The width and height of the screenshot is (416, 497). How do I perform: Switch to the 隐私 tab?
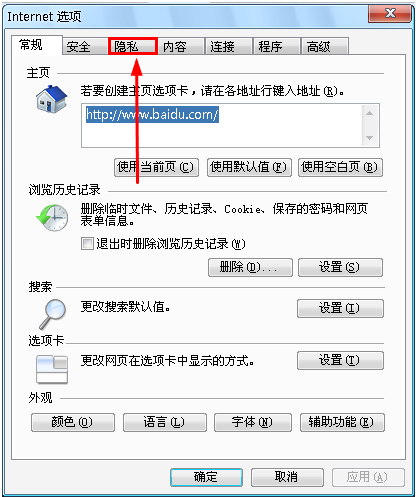pyautogui.click(x=133, y=46)
